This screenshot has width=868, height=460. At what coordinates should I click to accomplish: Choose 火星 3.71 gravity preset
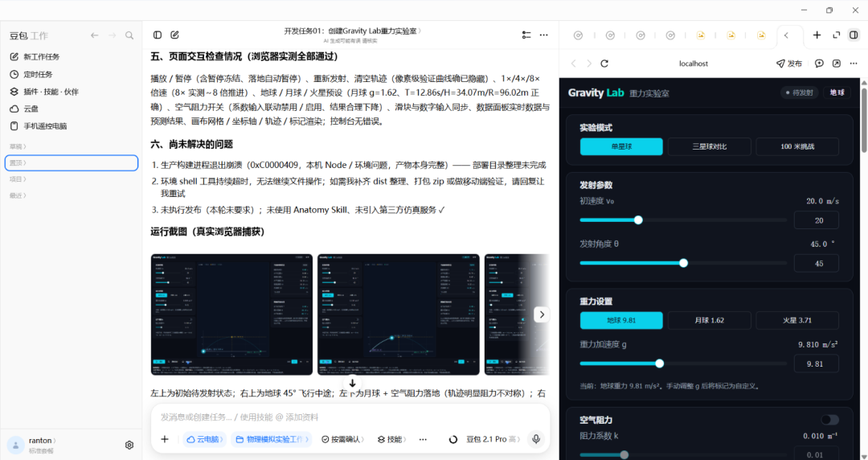coord(797,320)
